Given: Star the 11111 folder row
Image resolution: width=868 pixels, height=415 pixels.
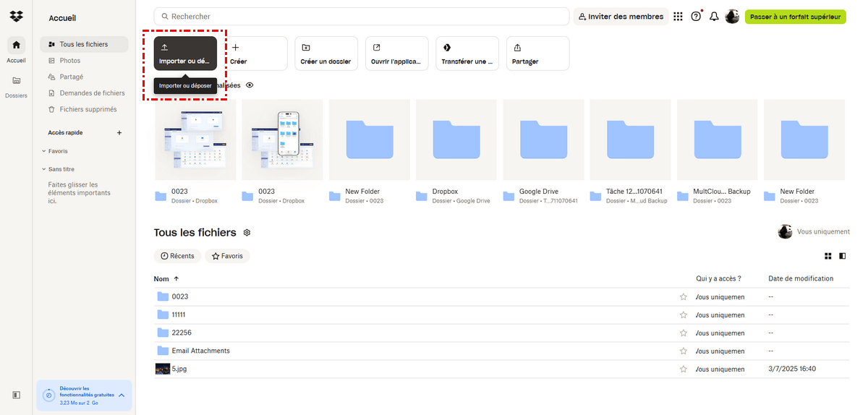Looking at the screenshot, I should click(x=683, y=315).
